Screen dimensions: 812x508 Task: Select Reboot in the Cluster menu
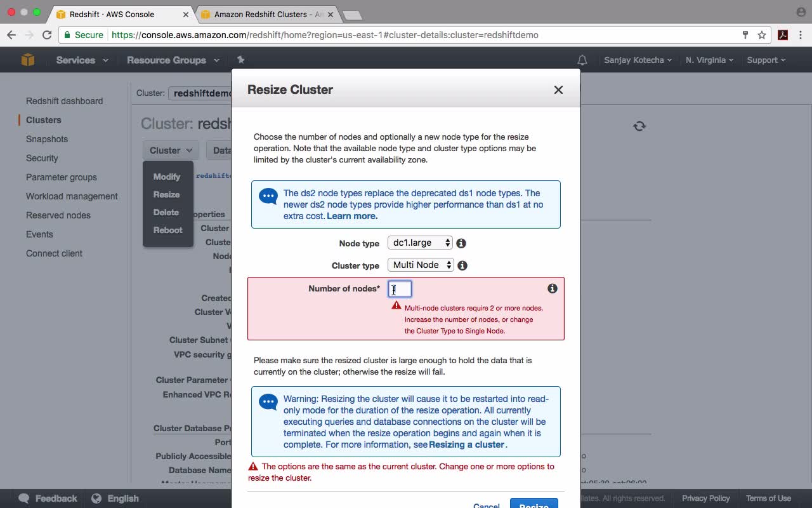point(167,230)
